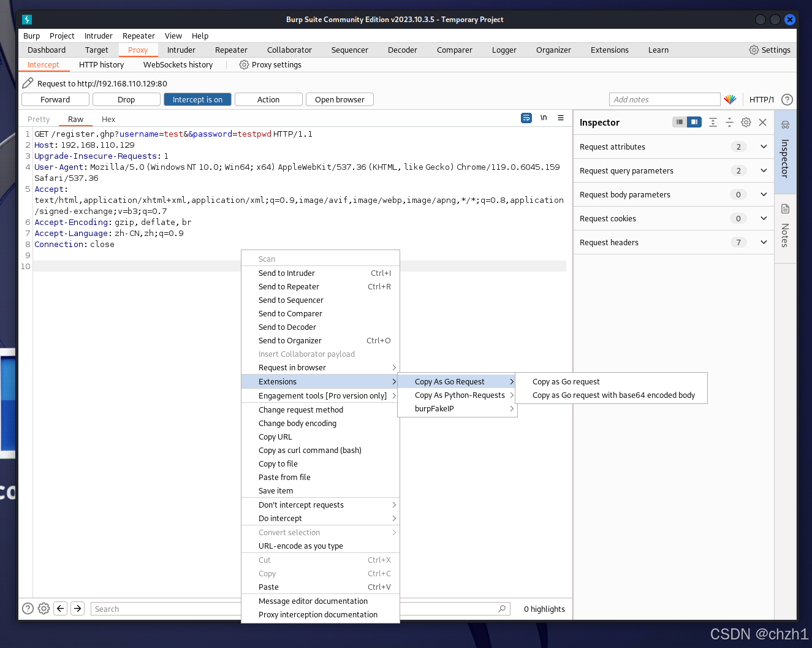Click the rainbow highlight color picker icon
812x648 pixels.
tap(730, 99)
